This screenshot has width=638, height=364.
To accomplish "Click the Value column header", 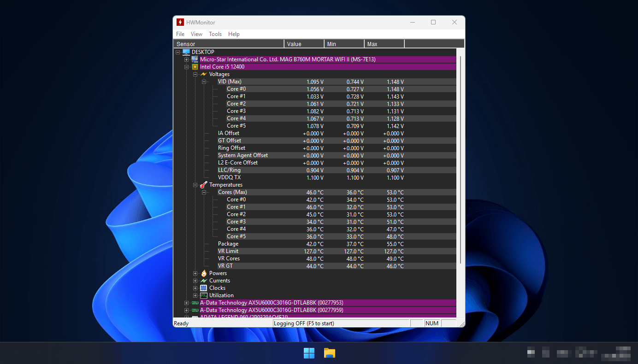I will click(304, 44).
